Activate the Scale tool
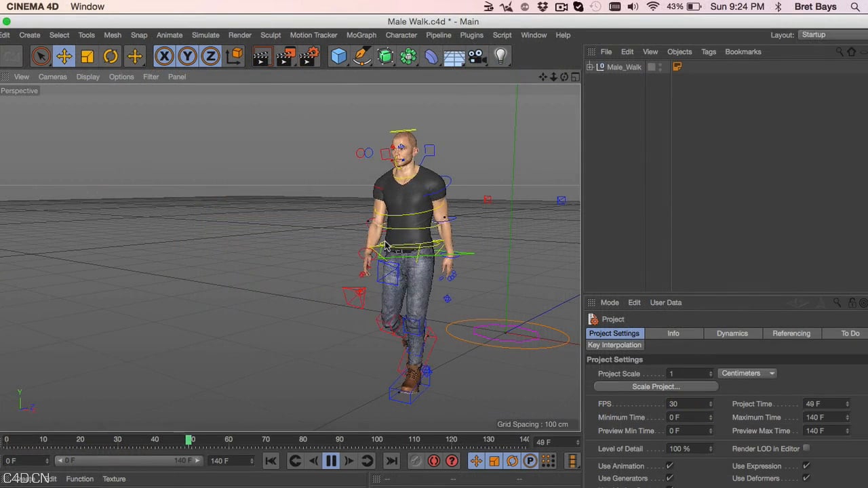The image size is (868, 488). coord(87,56)
